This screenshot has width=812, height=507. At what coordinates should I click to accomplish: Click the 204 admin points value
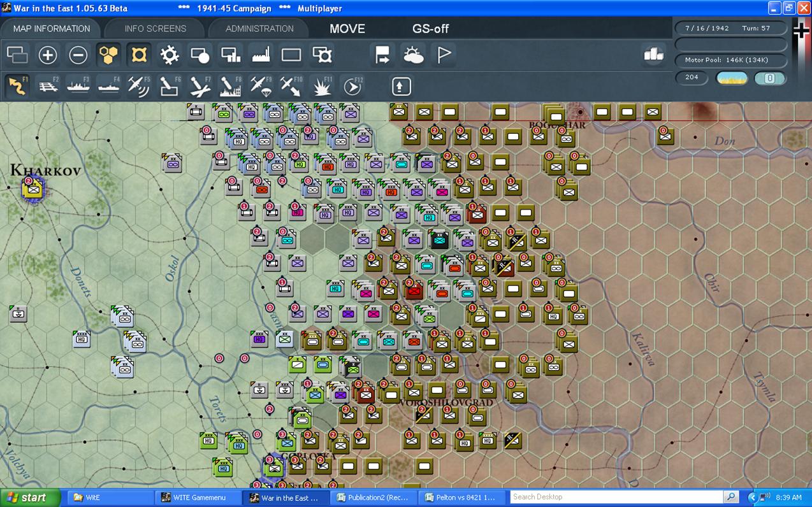tap(692, 78)
